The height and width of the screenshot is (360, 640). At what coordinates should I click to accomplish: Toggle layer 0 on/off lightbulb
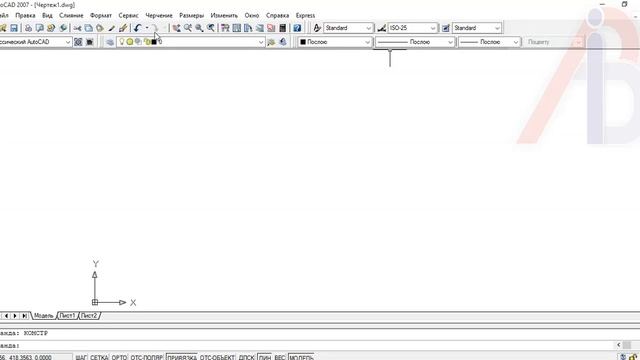[122, 41]
